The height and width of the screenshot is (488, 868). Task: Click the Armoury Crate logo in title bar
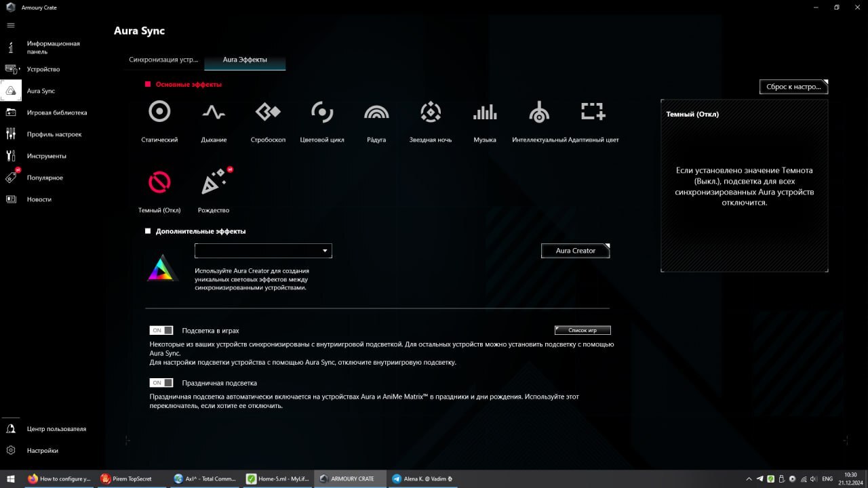(x=10, y=7)
